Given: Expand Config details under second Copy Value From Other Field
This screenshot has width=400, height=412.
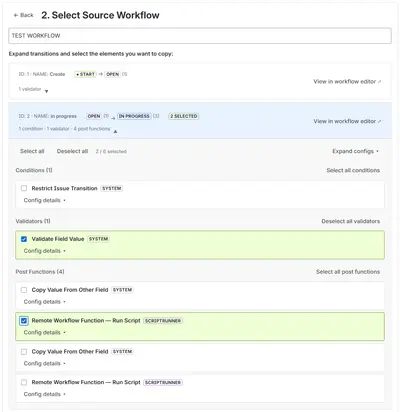Looking at the screenshot, I should tap(44, 364).
